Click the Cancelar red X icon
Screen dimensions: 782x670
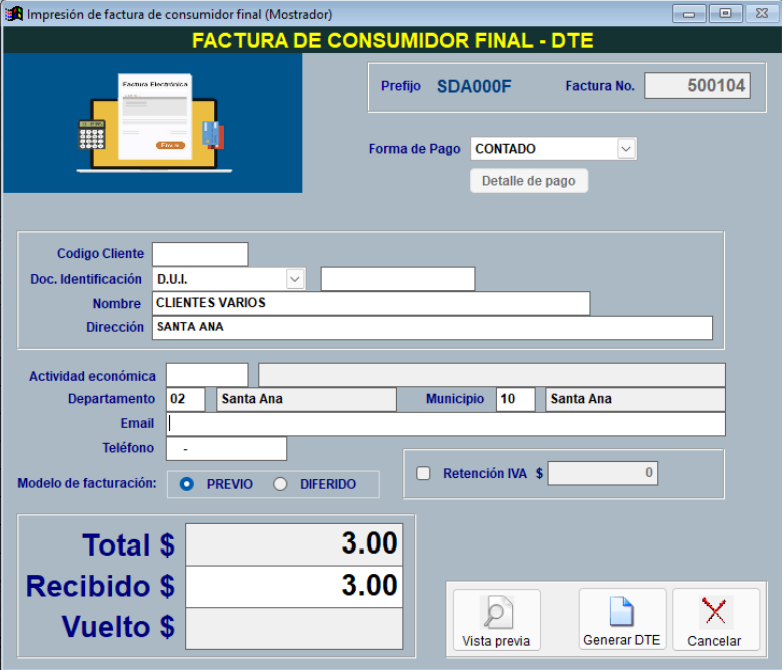[714, 612]
